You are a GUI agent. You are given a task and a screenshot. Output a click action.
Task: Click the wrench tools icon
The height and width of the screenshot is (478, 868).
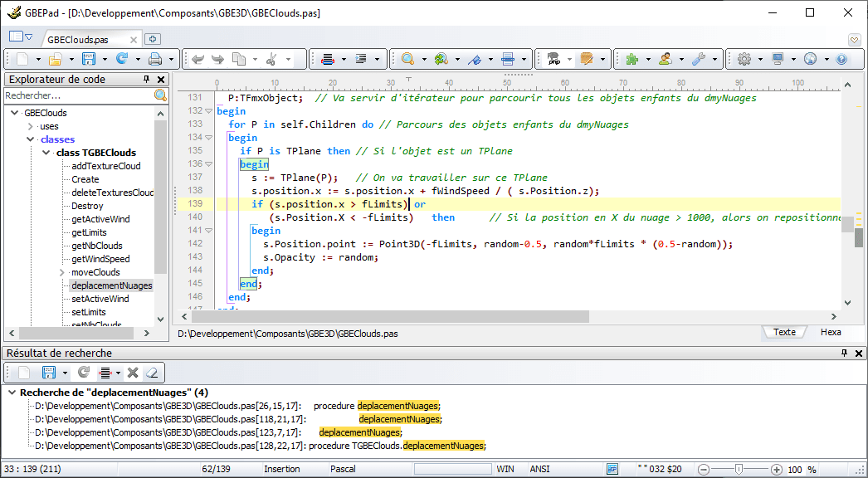pos(699,59)
